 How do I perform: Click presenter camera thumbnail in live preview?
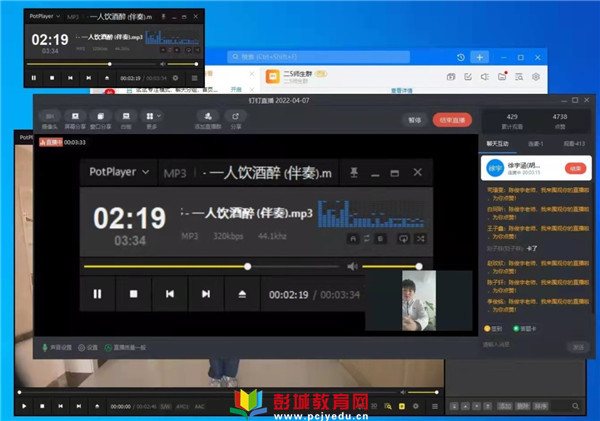[419, 300]
